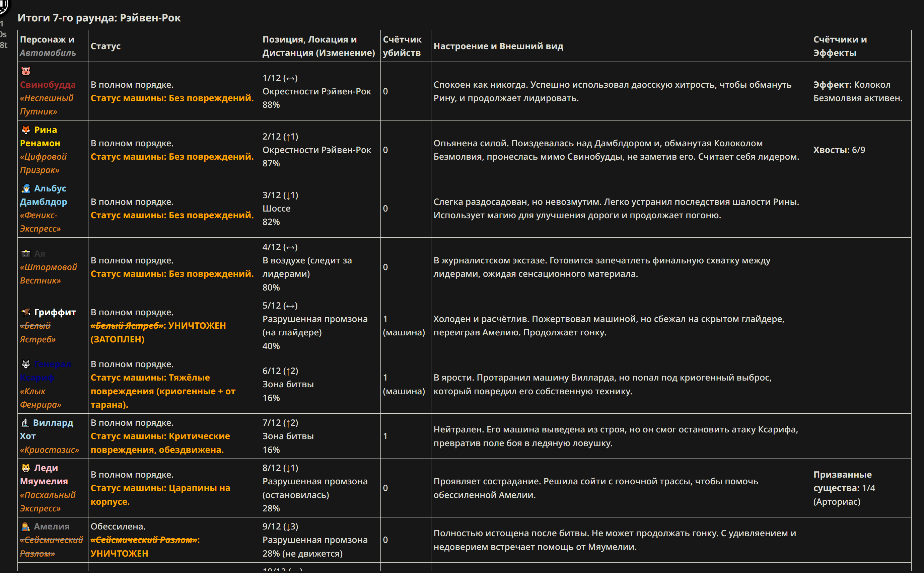Select the car name «Клык Фенрира»

[x=41, y=398]
